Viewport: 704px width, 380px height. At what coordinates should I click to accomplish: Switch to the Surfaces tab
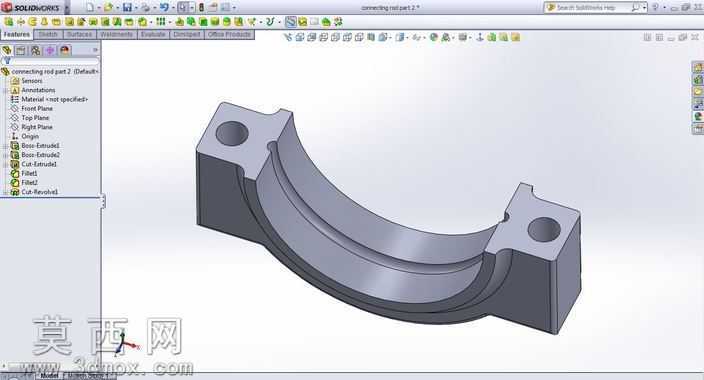pos(79,35)
